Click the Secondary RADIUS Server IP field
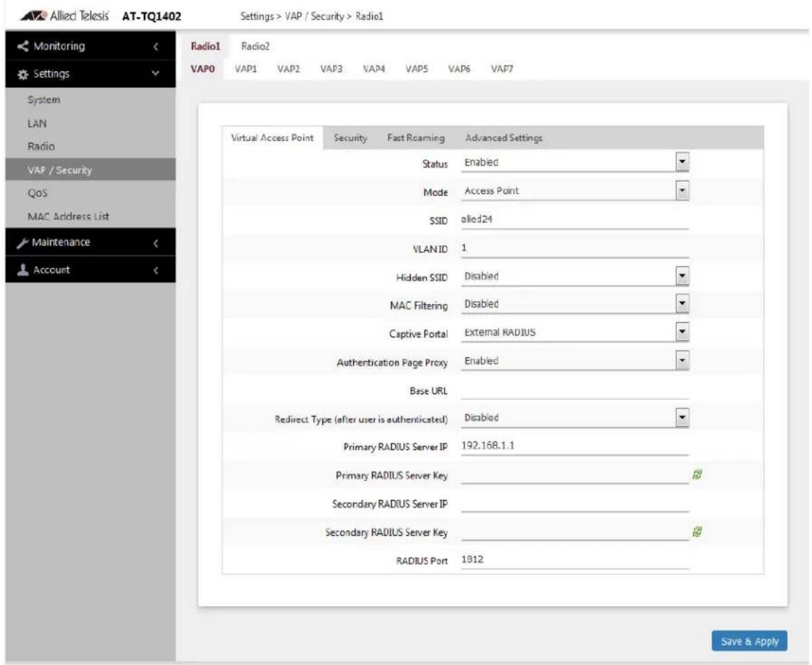This screenshot has height=665, width=812. (574, 503)
